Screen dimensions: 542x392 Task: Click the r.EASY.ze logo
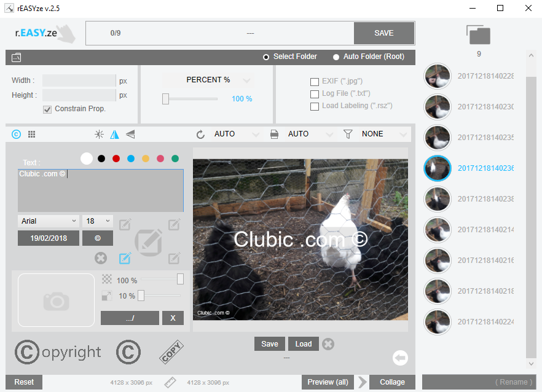point(45,33)
